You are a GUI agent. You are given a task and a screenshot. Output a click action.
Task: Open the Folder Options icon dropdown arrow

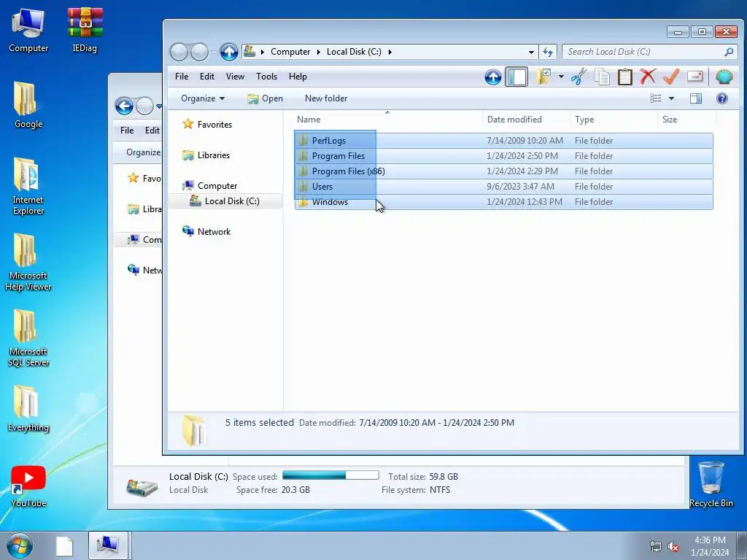pos(561,77)
